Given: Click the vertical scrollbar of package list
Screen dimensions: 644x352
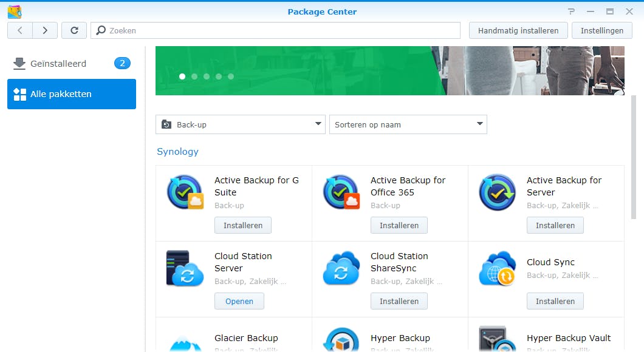Looking at the screenshot, I should (x=633, y=157).
